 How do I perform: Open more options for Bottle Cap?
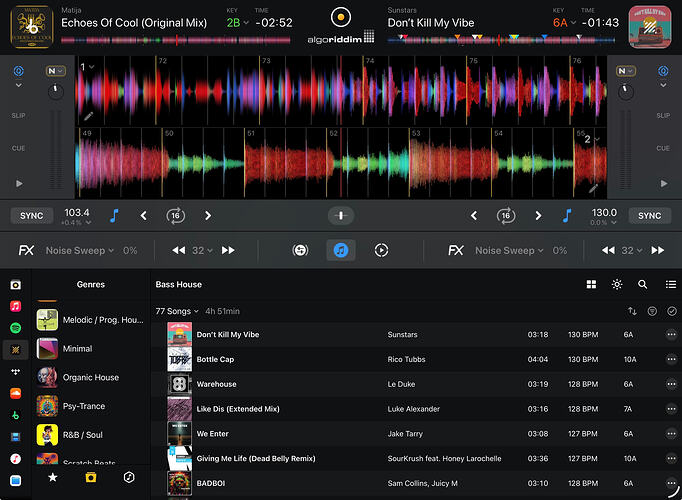tap(671, 359)
